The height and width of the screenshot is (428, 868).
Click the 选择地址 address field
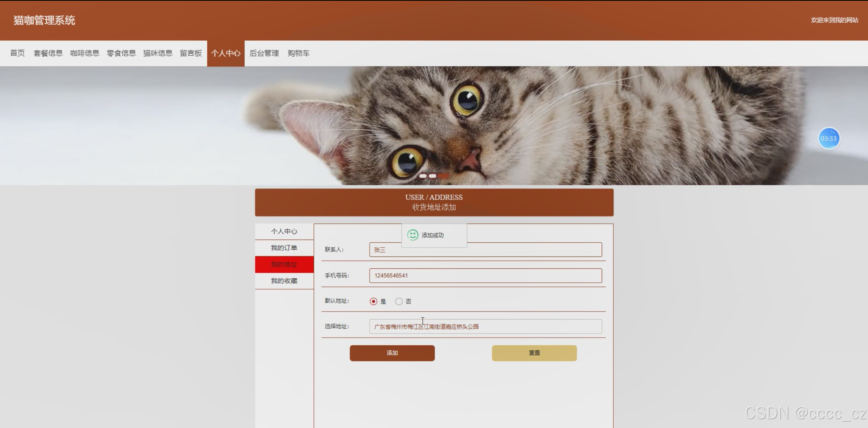pos(485,327)
